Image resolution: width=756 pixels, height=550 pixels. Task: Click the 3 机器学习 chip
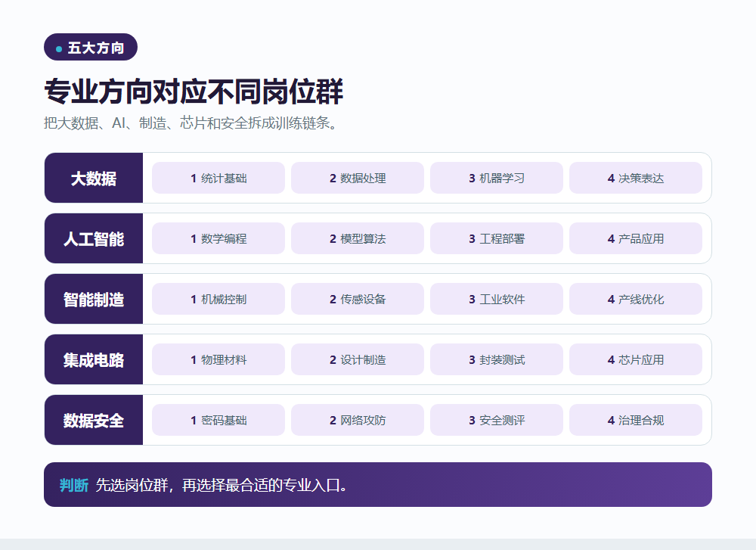pos(497,178)
